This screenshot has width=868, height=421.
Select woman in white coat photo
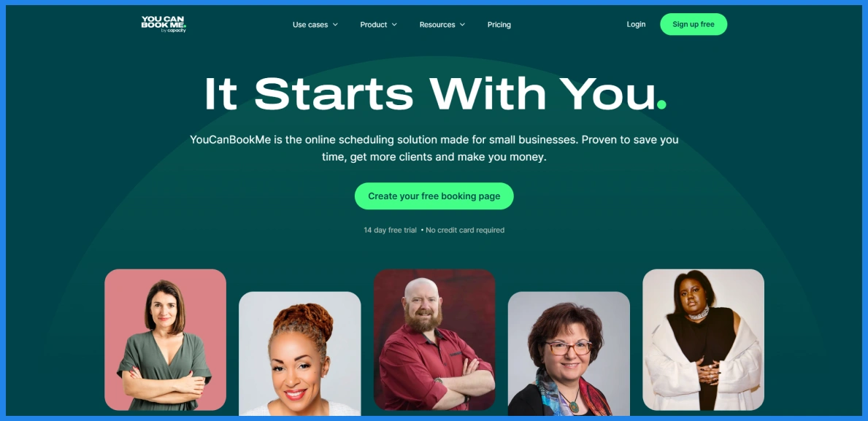(x=703, y=340)
